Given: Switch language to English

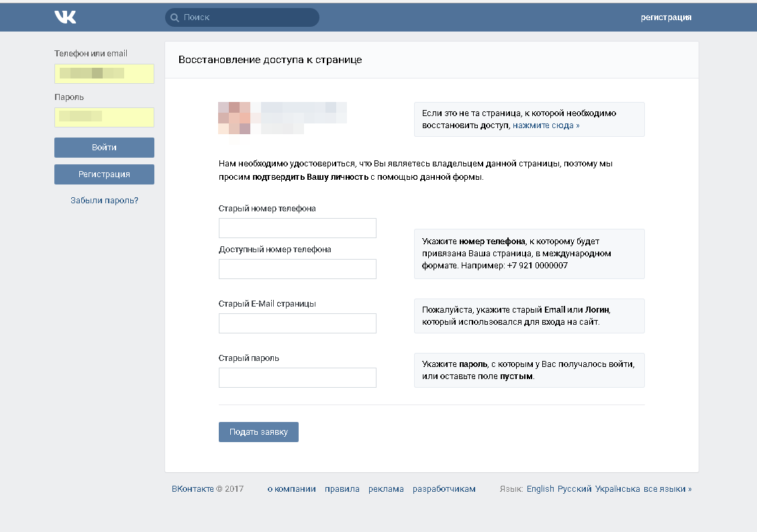Looking at the screenshot, I should pos(540,489).
